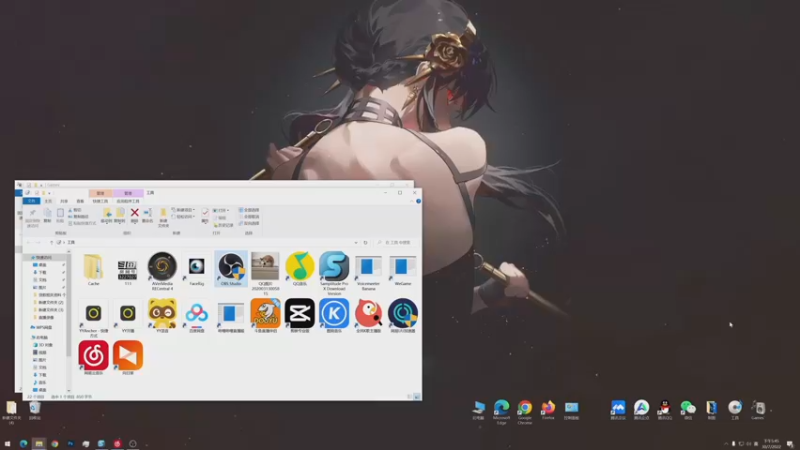Open the blue File tab
The width and height of the screenshot is (800, 450).
pyautogui.click(x=31, y=201)
